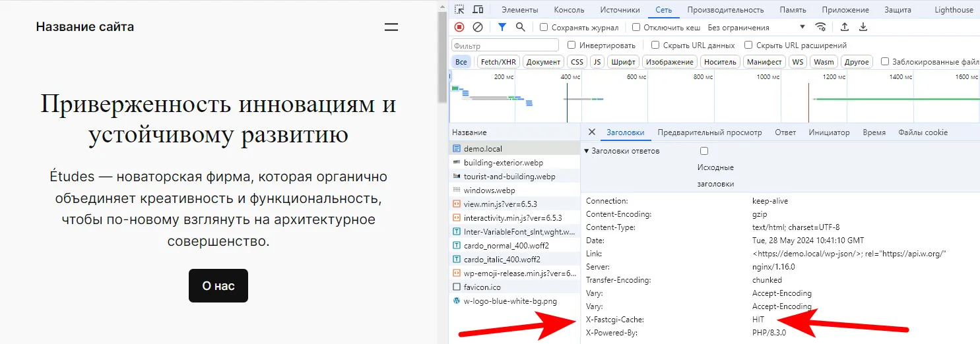
Task: Select favicon.ico request row
Action: coord(514,287)
